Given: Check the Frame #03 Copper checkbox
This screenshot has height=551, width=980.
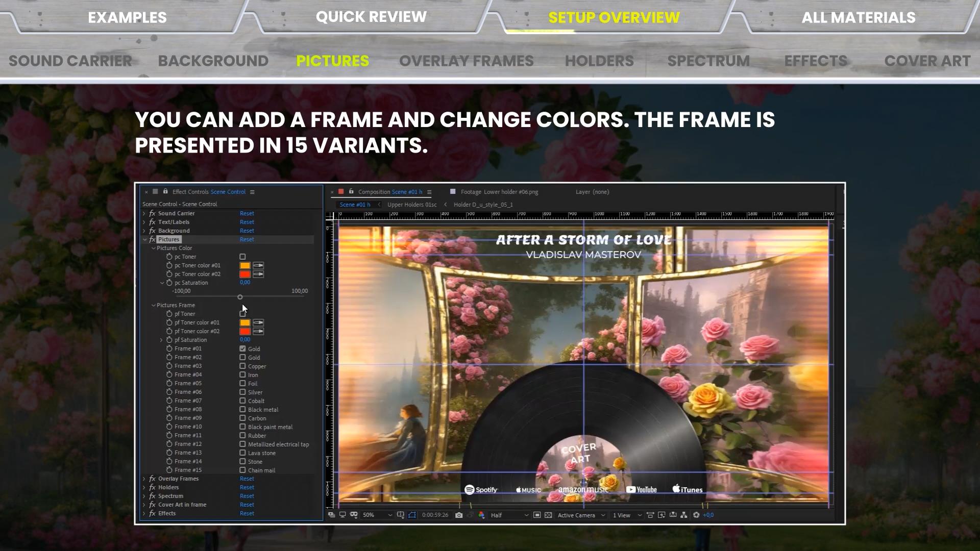Looking at the screenshot, I should pyautogui.click(x=242, y=366).
